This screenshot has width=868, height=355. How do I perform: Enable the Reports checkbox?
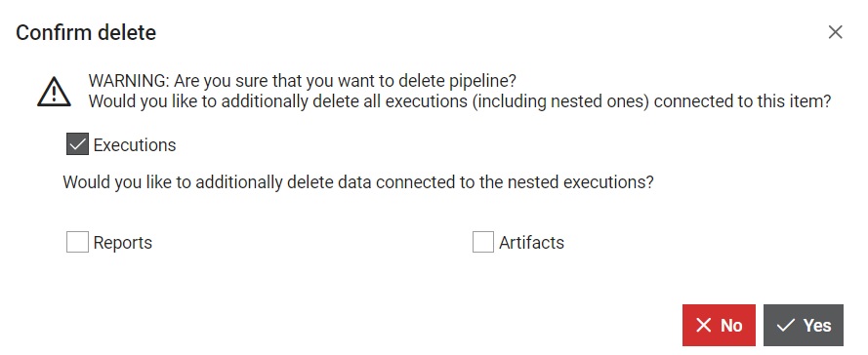click(77, 242)
